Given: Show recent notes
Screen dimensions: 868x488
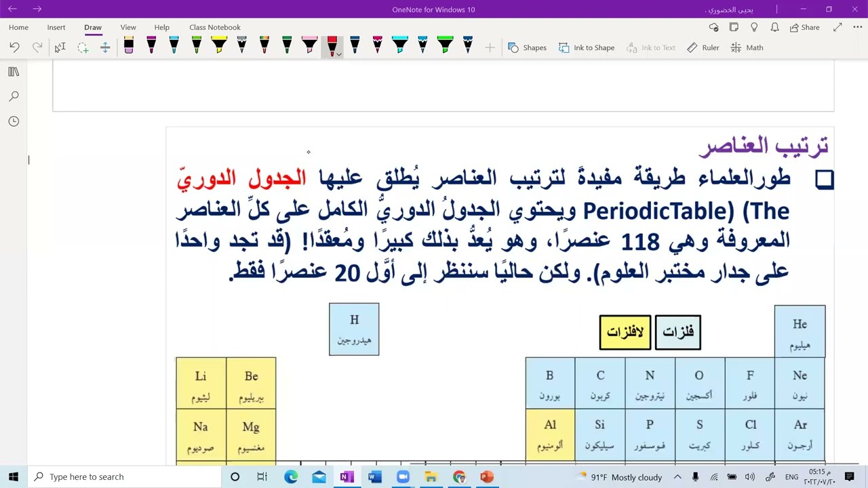Looking at the screenshot, I should [14, 121].
